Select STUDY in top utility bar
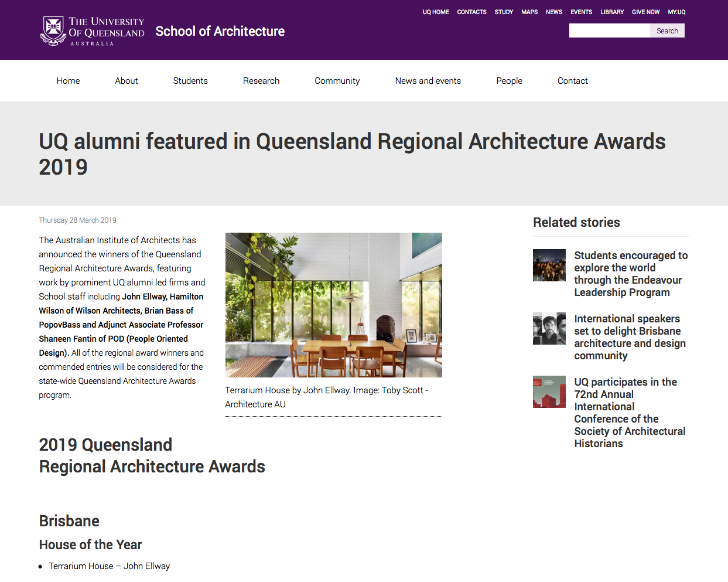728x582 pixels. point(504,12)
